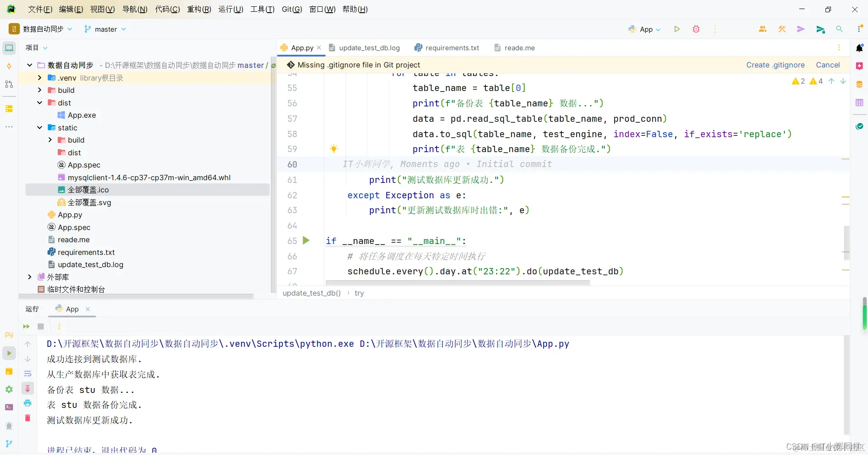Open the SciView table tool window

(859, 103)
